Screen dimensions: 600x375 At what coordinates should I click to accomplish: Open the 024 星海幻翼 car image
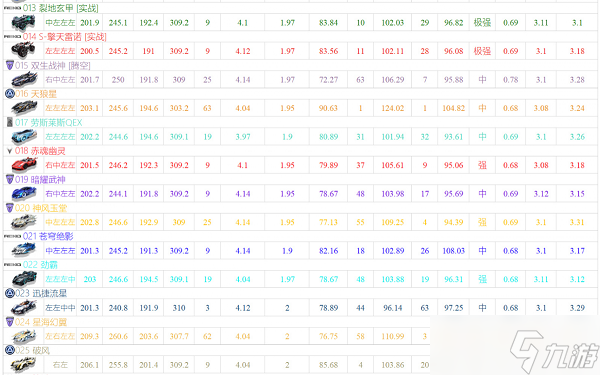coord(24,336)
